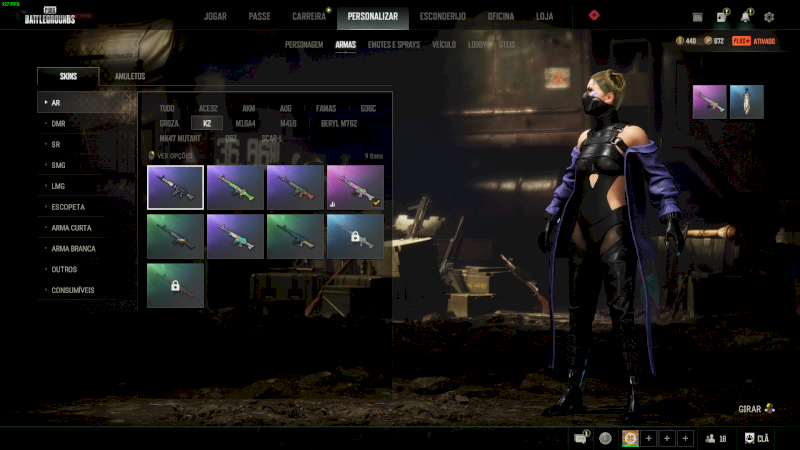The width and height of the screenshot is (800, 450).
Task: Open the missions card icon with alert
Action: point(722,16)
